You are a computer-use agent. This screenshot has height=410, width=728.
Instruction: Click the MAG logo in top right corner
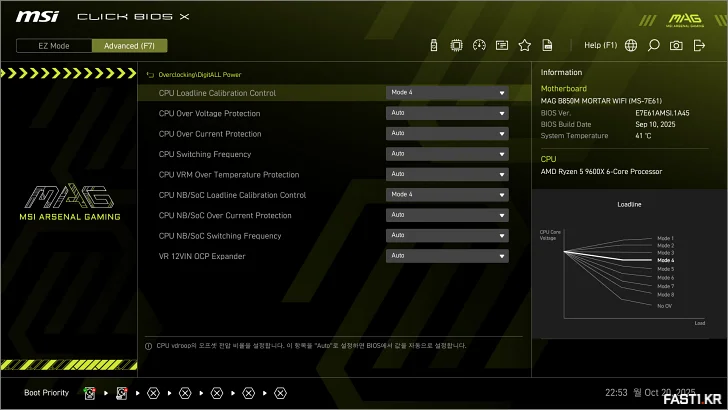coord(685,20)
